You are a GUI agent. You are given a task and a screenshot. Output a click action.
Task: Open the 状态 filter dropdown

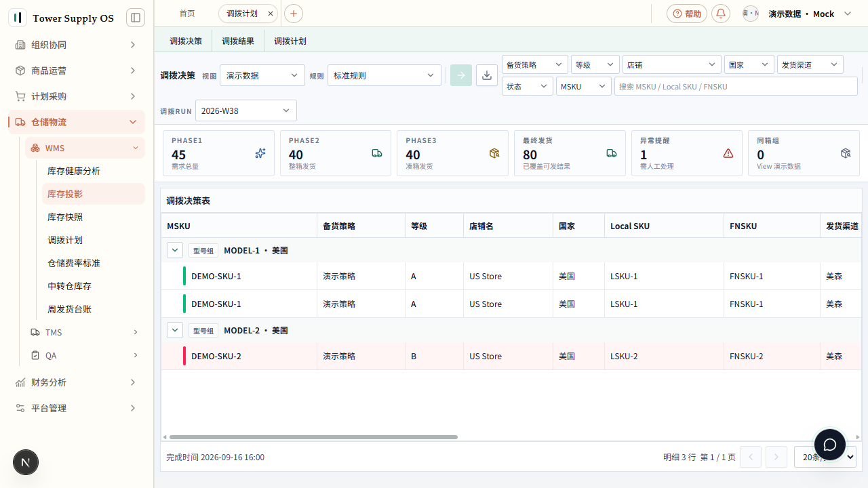coord(528,86)
